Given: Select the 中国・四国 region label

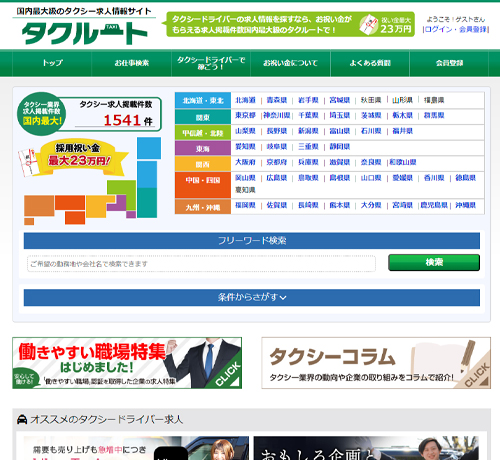Looking at the screenshot, I should pyautogui.click(x=203, y=185).
